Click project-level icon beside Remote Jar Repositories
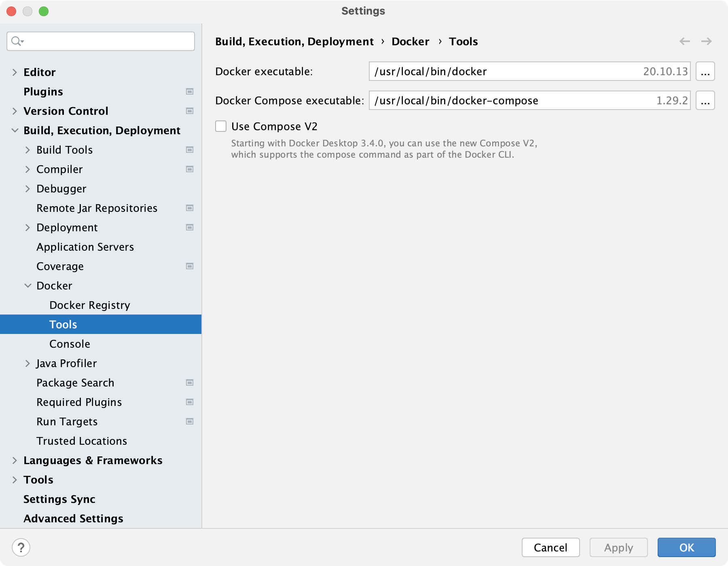Viewport: 728px width, 566px height. [189, 208]
